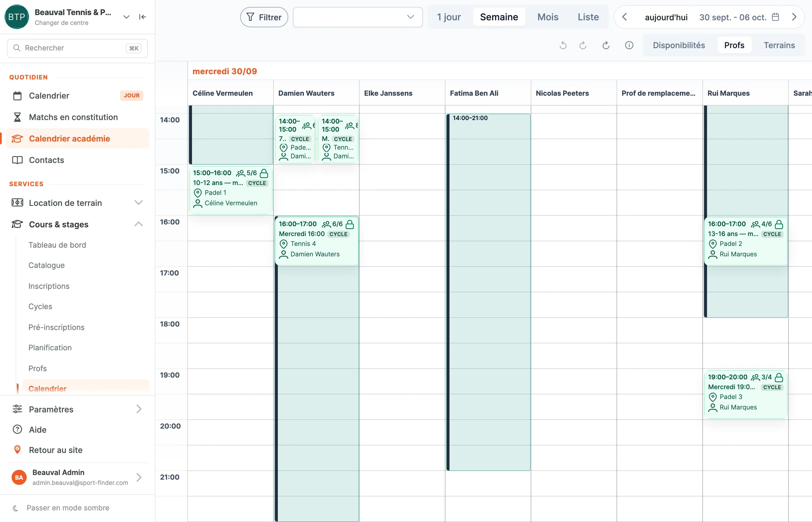Go to the next week with the arrow
The image size is (812, 522).
tap(794, 17)
